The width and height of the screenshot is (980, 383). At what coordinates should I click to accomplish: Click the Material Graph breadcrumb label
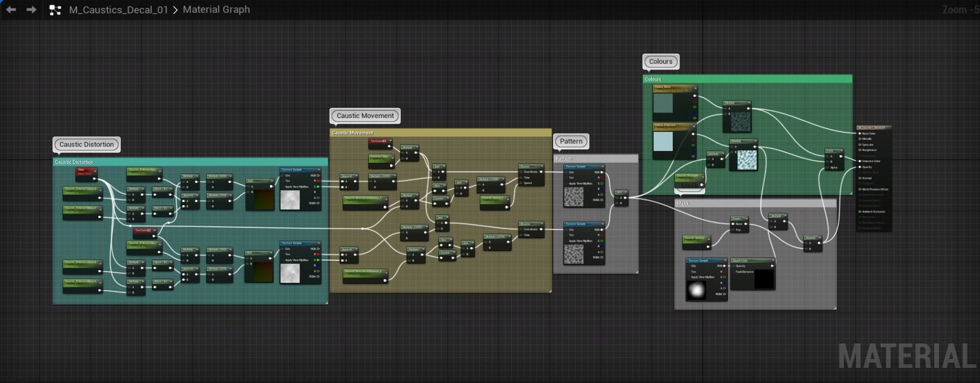(x=216, y=10)
